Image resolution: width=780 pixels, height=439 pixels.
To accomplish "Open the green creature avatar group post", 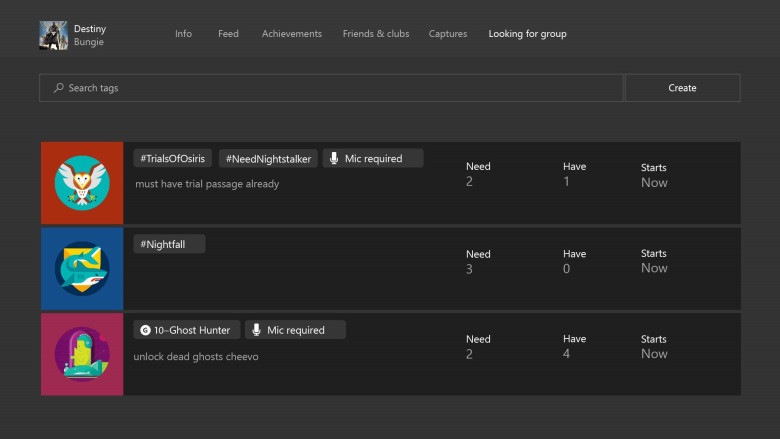I will pos(82,354).
